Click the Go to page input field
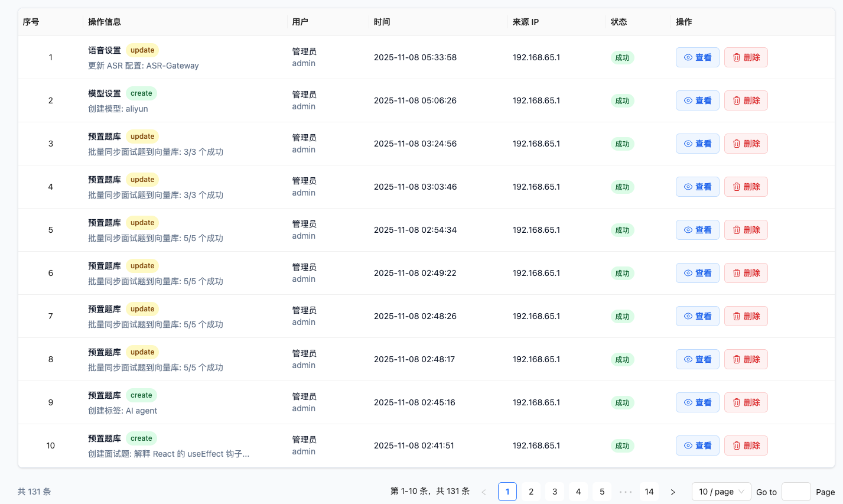Viewport: 843px width, 504px height. 796,492
